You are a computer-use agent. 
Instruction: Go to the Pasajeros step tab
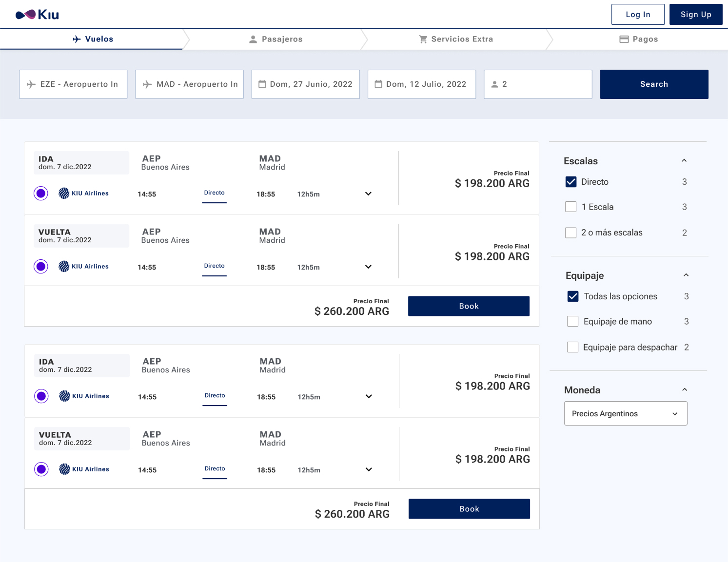[x=276, y=39]
